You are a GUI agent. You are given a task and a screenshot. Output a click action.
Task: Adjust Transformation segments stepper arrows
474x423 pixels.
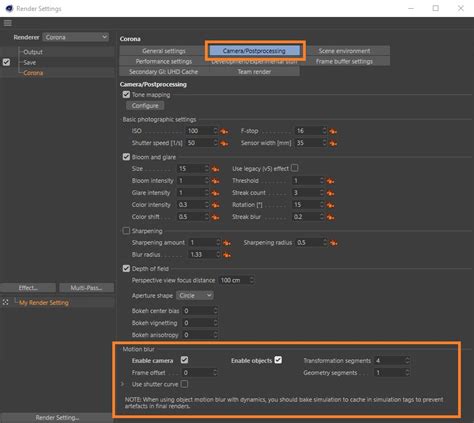[407, 360]
